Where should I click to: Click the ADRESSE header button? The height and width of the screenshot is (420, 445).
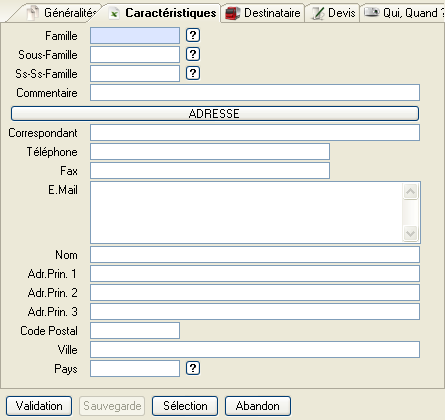pyautogui.click(x=215, y=114)
